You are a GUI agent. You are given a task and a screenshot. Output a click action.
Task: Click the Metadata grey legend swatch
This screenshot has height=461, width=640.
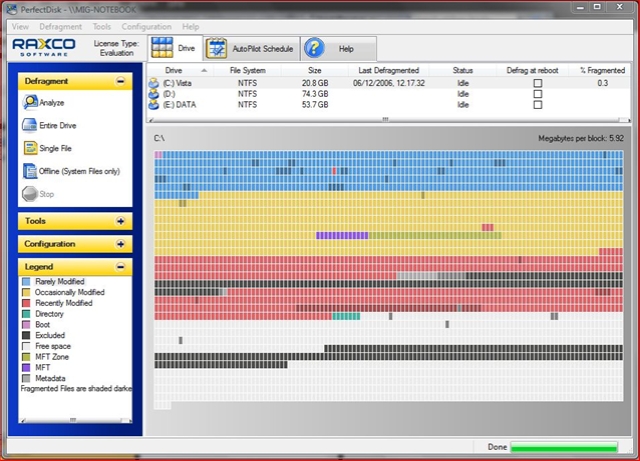point(26,378)
